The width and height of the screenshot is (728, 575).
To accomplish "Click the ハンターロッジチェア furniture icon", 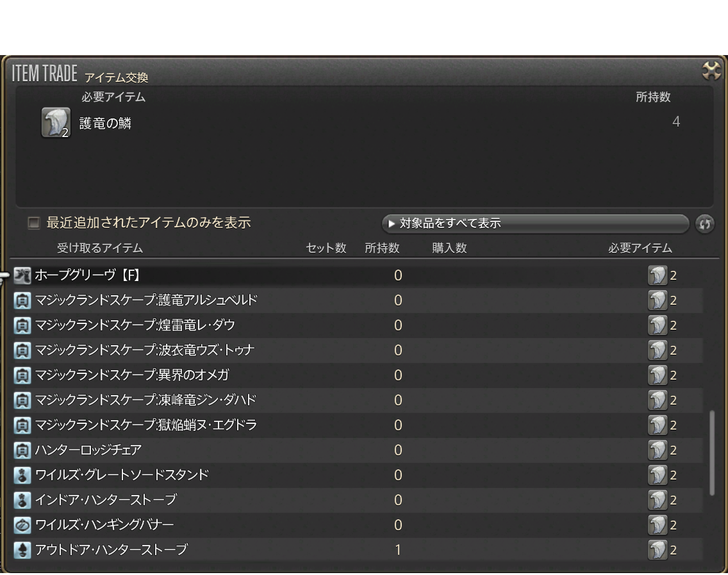I will point(22,450).
